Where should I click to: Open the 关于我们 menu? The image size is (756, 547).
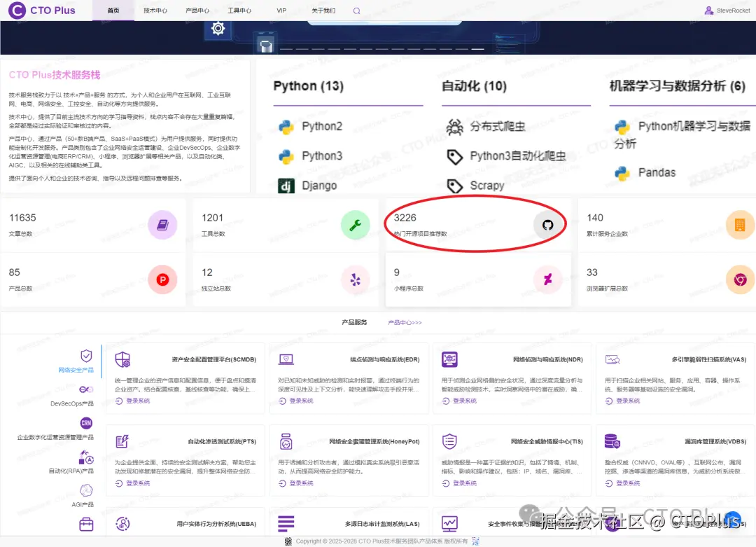(323, 11)
